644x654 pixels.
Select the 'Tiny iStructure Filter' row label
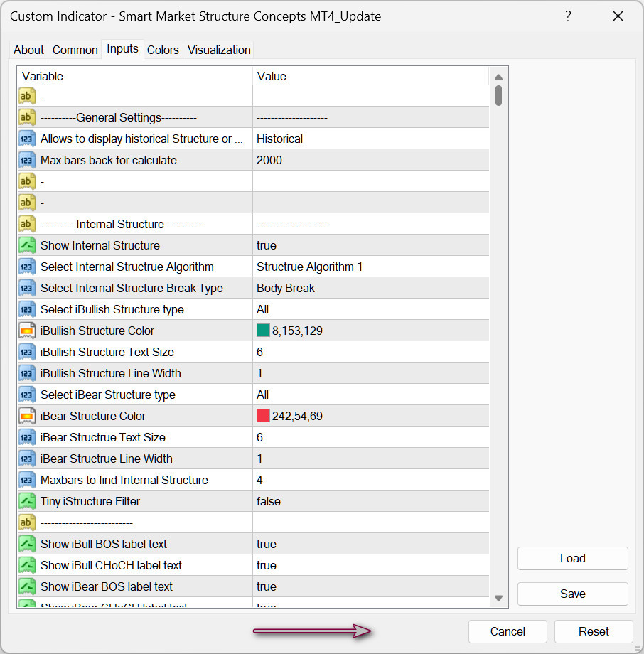pyautogui.click(x=90, y=501)
